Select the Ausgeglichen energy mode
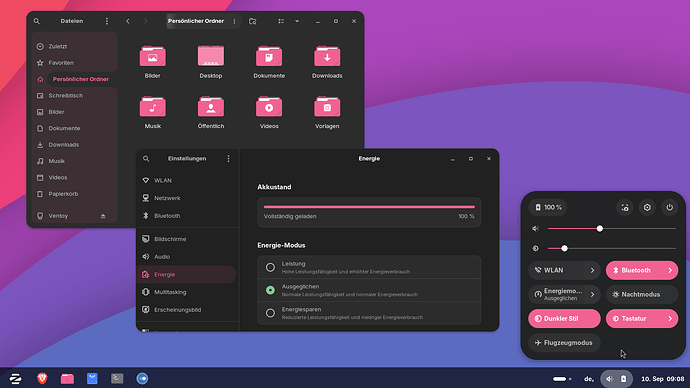 (x=369, y=290)
